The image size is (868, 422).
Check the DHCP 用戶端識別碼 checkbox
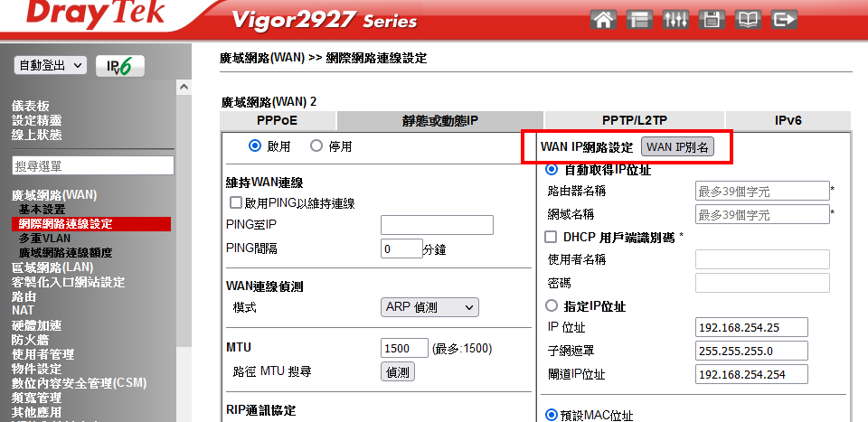click(551, 238)
